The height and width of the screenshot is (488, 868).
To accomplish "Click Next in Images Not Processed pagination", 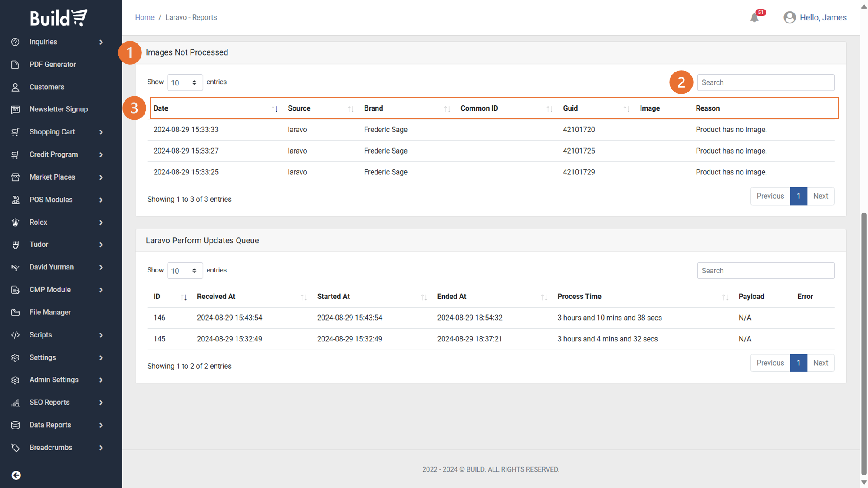I will click(820, 196).
